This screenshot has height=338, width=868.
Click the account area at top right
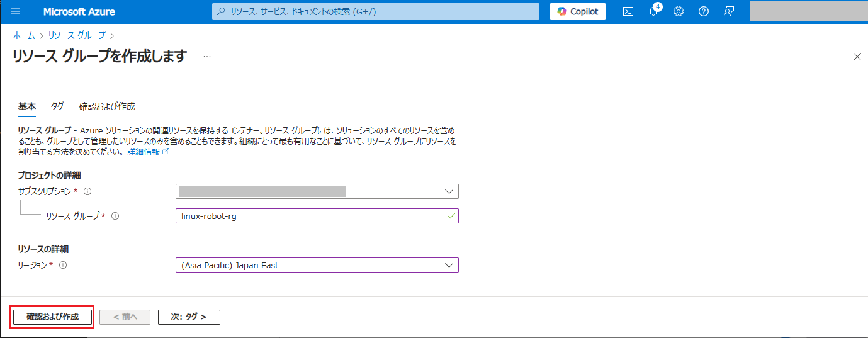808,11
